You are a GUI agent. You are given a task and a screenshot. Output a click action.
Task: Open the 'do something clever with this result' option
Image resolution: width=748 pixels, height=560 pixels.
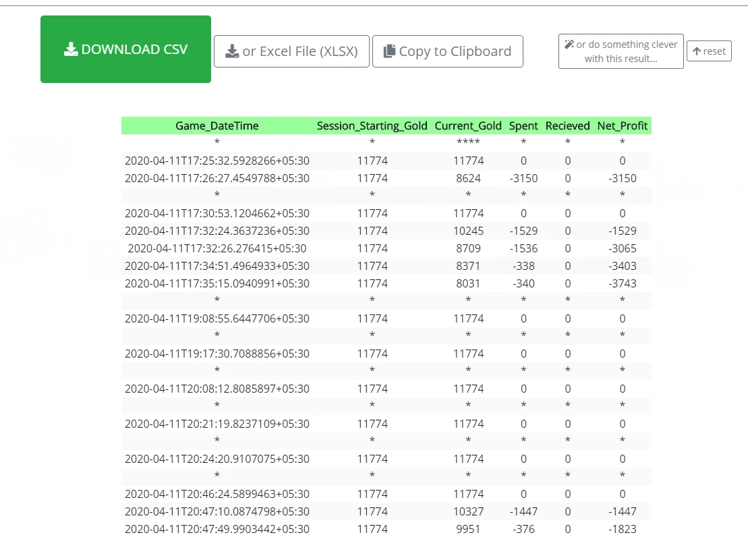[621, 51]
